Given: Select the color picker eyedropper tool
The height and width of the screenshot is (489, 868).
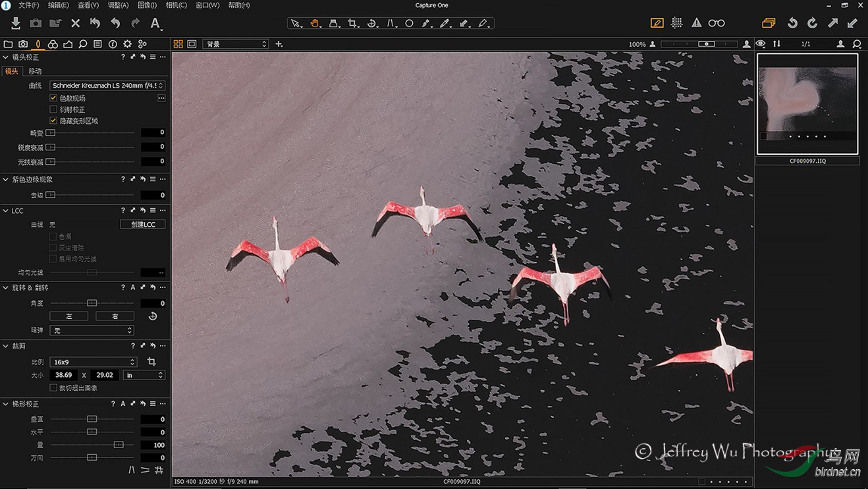Looking at the screenshot, I should click(x=445, y=23).
